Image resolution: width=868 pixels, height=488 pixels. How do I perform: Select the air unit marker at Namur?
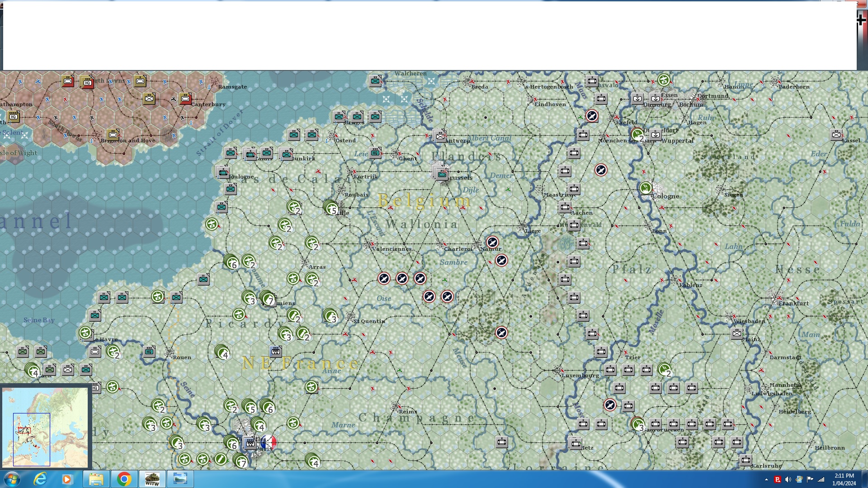[492, 242]
